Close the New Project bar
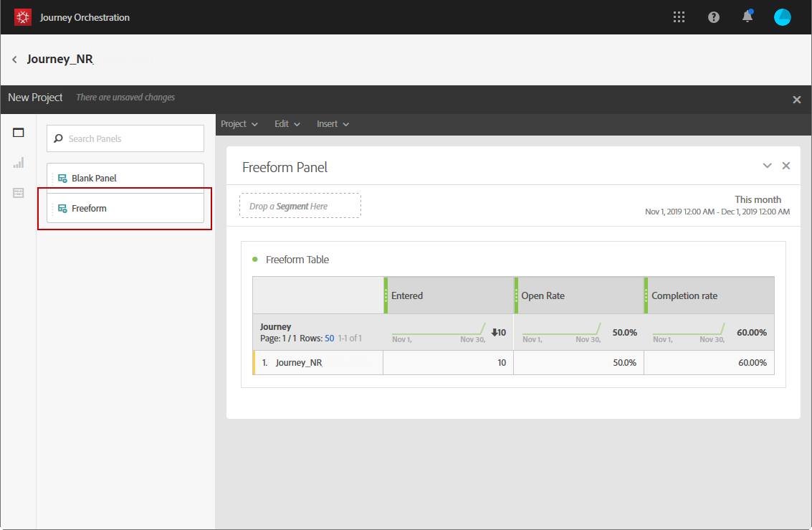The height and width of the screenshot is (530, 812). (796, 100)
